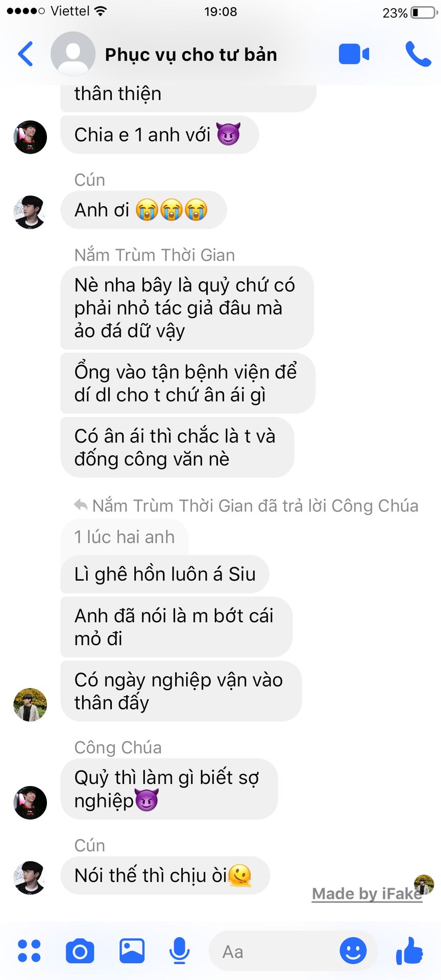Tap the microphone voice message icon
The width and height of the screenshot is (441, 980).
[x=179, y=951]
